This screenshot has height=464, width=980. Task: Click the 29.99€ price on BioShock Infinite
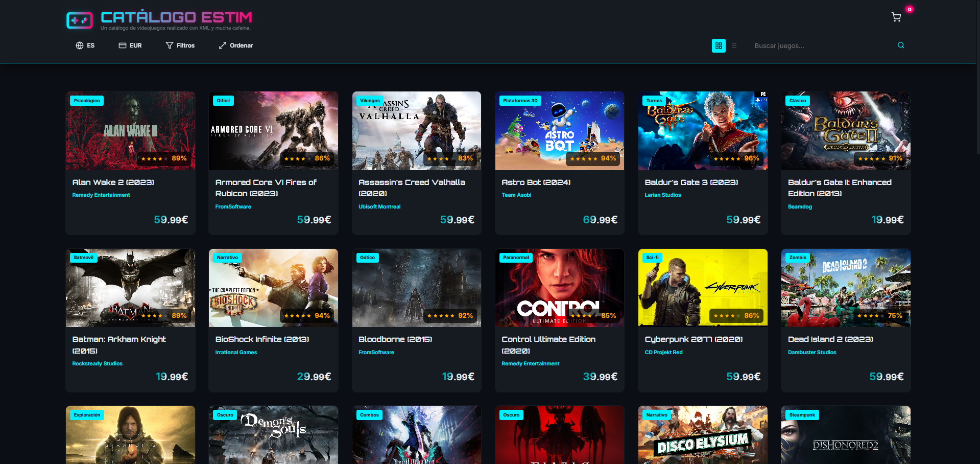pyautogui.click(x=314, y=377)
